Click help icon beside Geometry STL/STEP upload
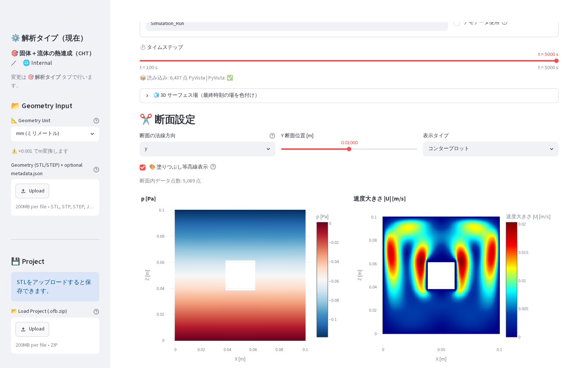Viewport: 588px width, 368px height. point(96,170)
